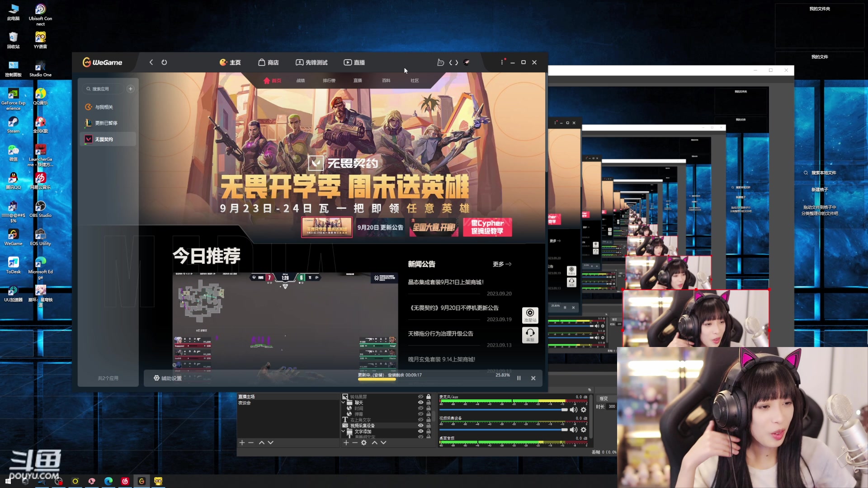This screenshot has width=868, height=488.
Task: Click 更多 next to 新闻公告
Action: (502, 264)
